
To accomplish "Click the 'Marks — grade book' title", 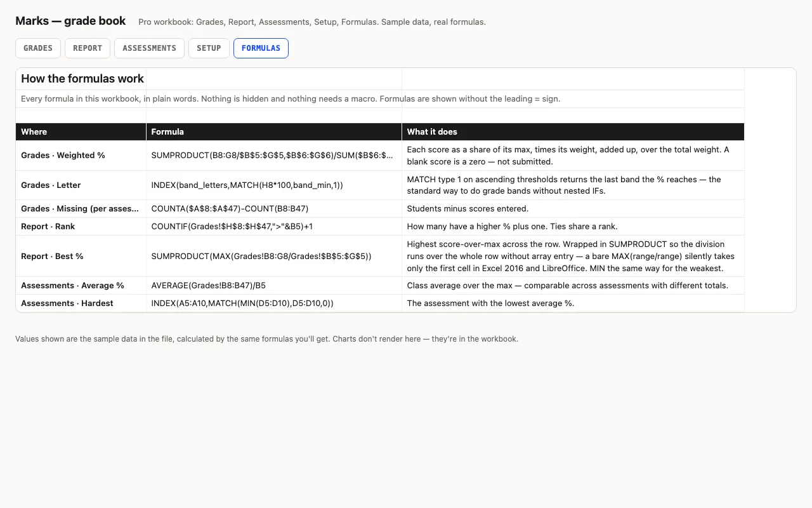I will click(x=70, y=21).
